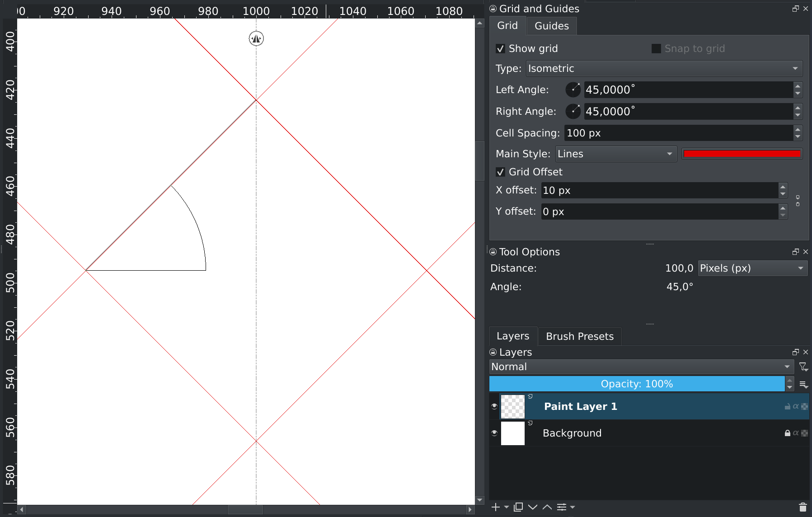Image resolution: width=812 pixels, height=517 pixels.
Task: Open the Normal blending mode dropdown
Action: click(641, 367)
